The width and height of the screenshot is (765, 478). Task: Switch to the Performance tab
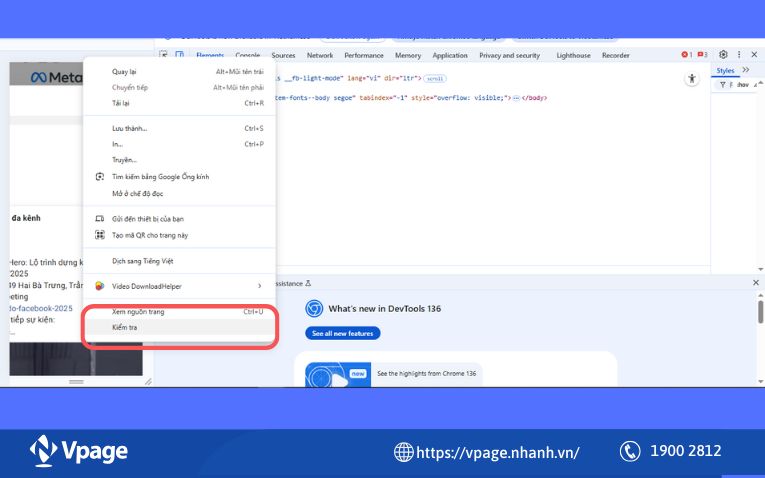tap(363, 55)
